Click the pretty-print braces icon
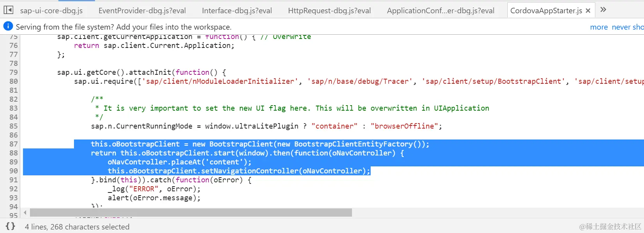This screenshot has height=233, width=644. coord(11,226)
